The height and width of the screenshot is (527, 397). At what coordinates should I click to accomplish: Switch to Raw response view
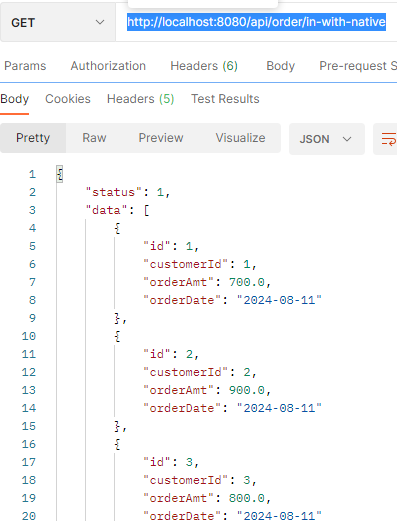(94, 138)
